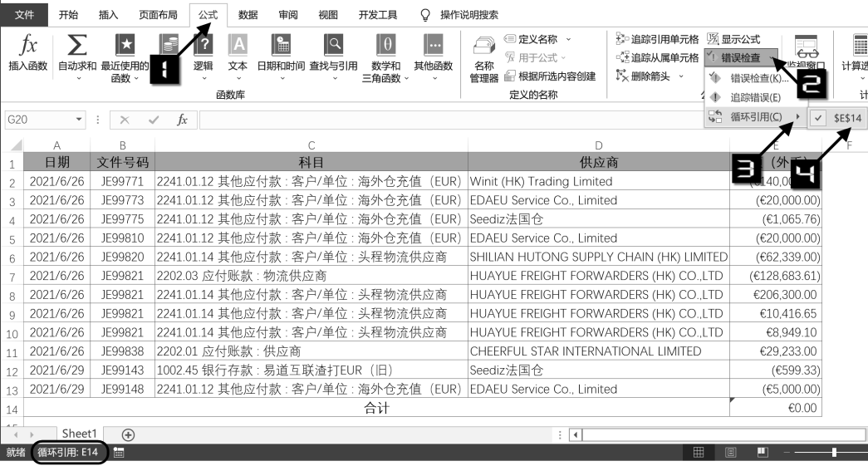
Task: Click the formula bar confirm checkmark icon
Action: click(154, 120)
